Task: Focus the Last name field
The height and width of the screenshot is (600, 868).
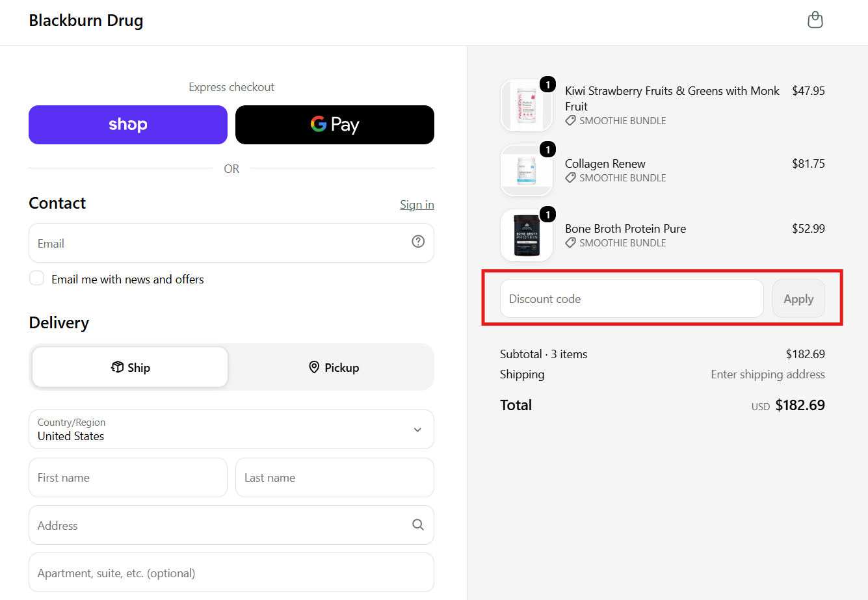Action: coord(335,477)
